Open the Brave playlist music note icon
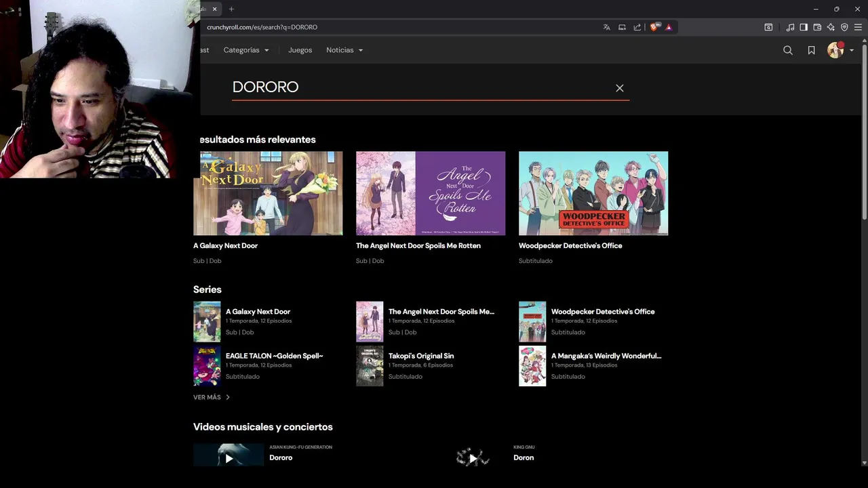 [x=790, y=27]
